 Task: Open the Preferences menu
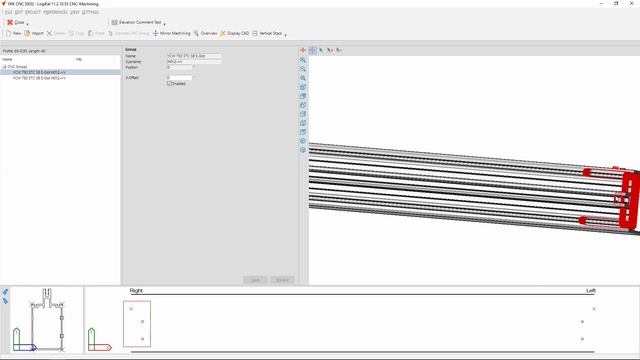55,12
